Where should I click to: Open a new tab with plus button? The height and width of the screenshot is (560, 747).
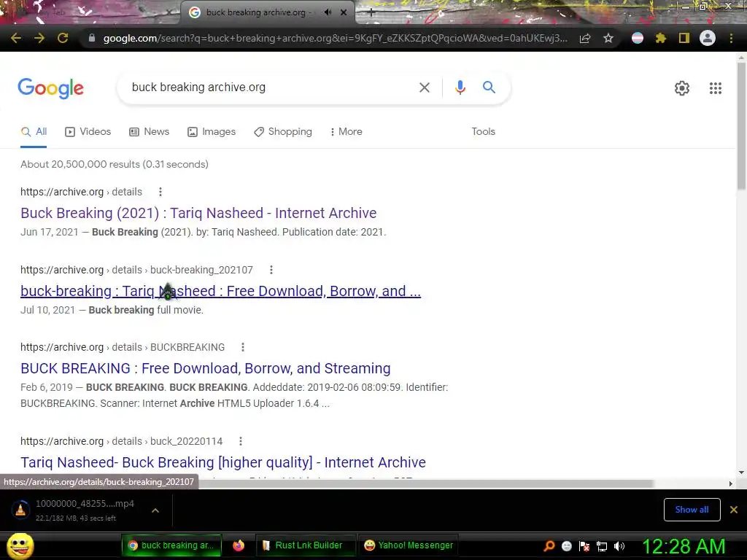(371, 13)
